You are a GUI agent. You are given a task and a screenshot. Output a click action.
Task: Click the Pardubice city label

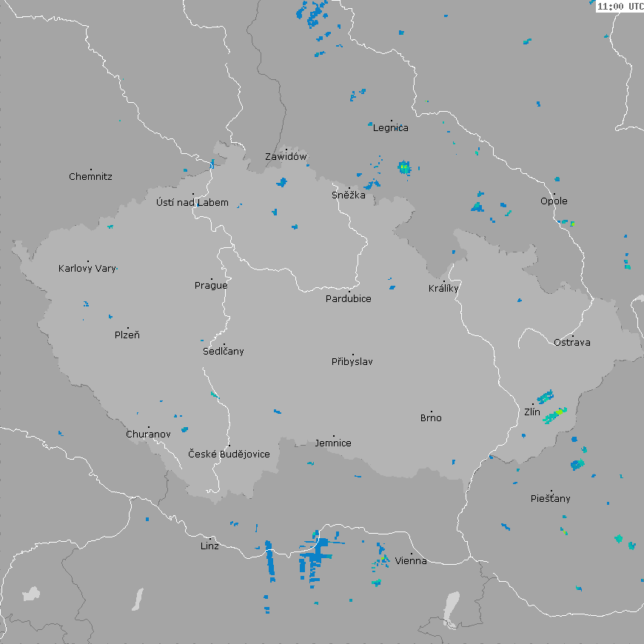[349, 299]
